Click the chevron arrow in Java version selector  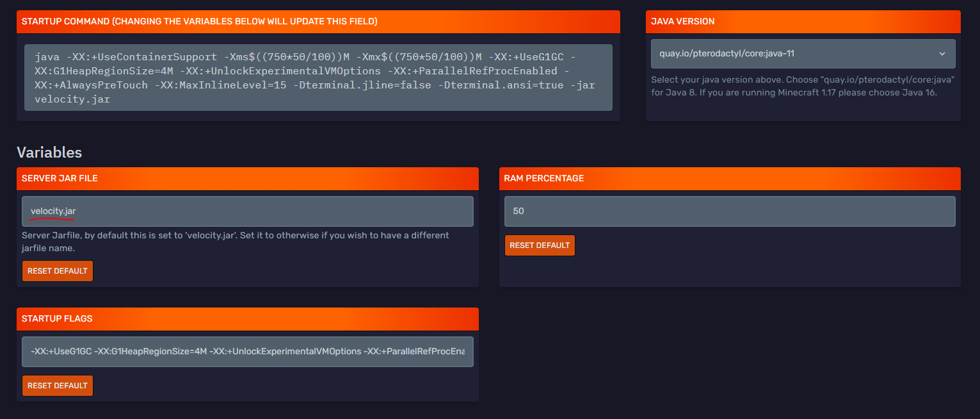point(942,54)
